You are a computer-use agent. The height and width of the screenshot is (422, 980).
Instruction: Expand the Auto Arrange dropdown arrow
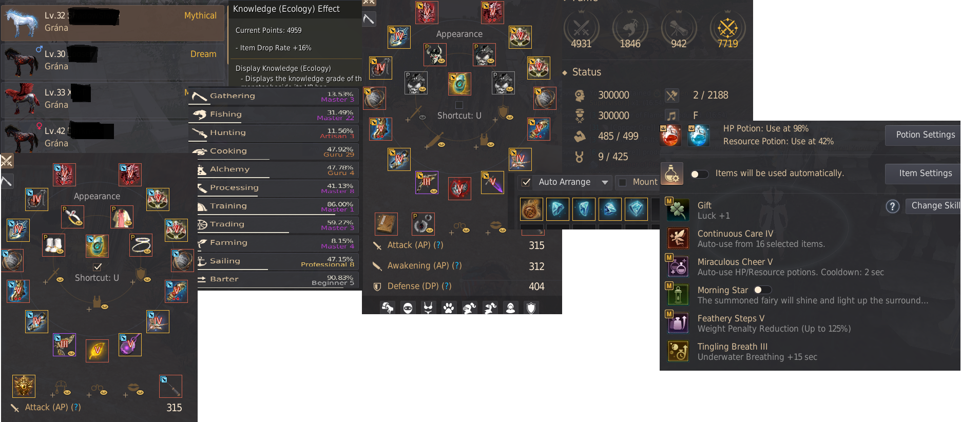click(x=605, y=182)
